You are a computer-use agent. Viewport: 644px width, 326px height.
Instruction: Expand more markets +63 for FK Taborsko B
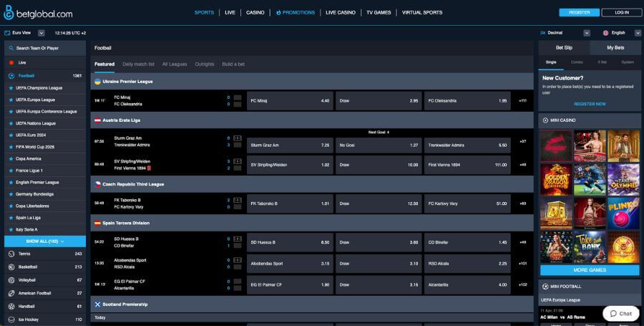522,203
